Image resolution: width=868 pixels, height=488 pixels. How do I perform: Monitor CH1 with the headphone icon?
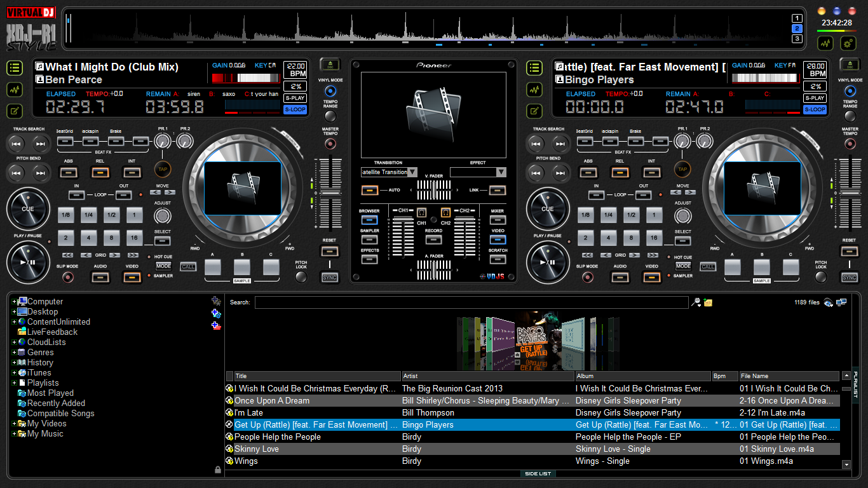(x=421, y=213)
